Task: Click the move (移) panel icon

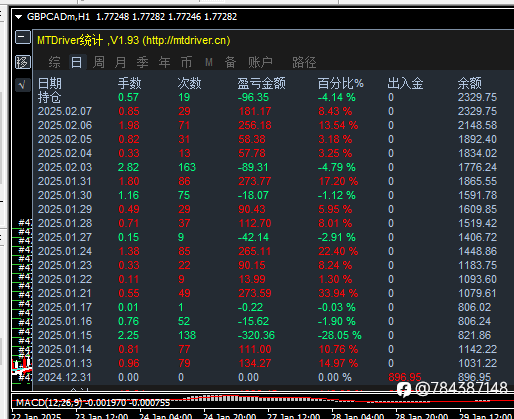Action: coord(23,62)
